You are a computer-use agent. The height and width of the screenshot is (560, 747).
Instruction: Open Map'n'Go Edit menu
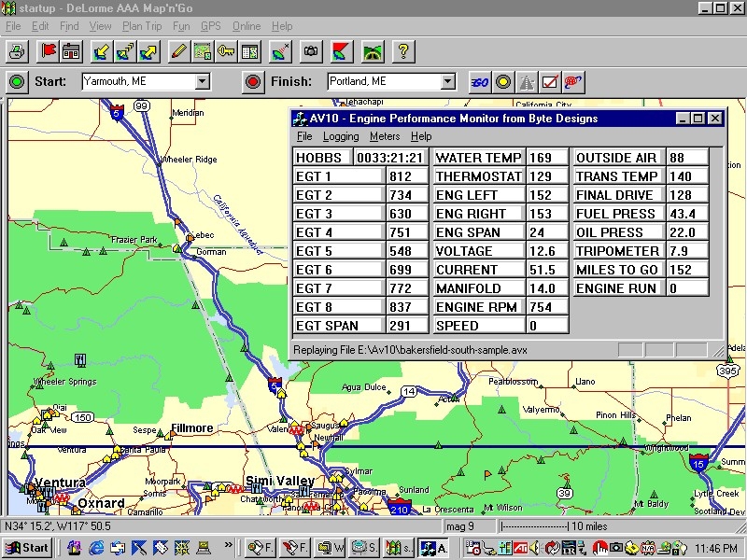(x=40, y=26)
